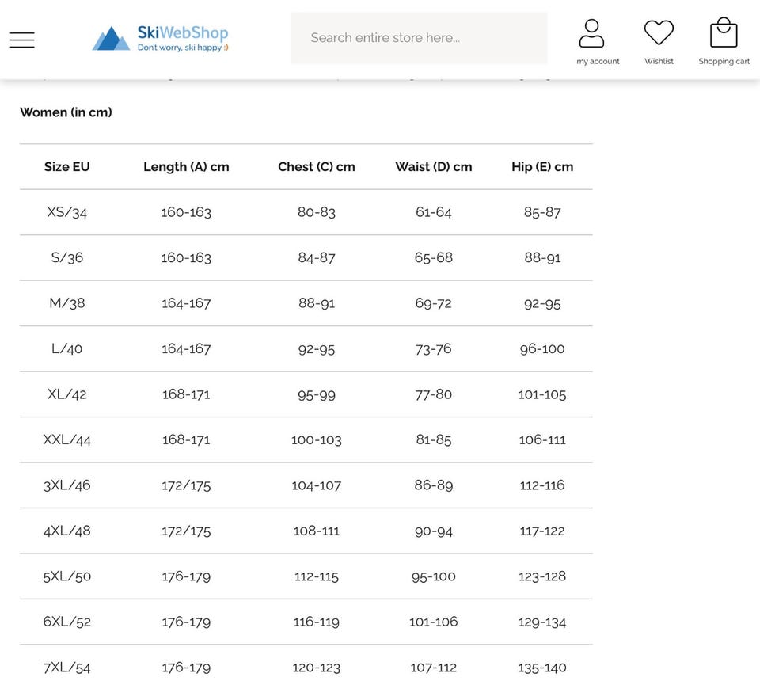
Task: Click the waist value 95-100 cell
Action: (434, 576)
